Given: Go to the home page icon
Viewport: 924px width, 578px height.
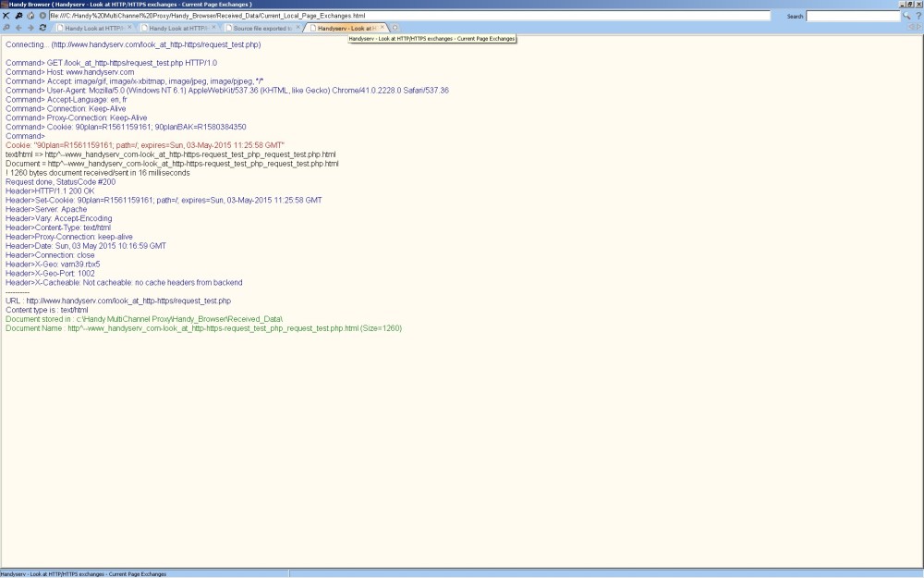Looking at the screenshot, I should coord(30,16).
